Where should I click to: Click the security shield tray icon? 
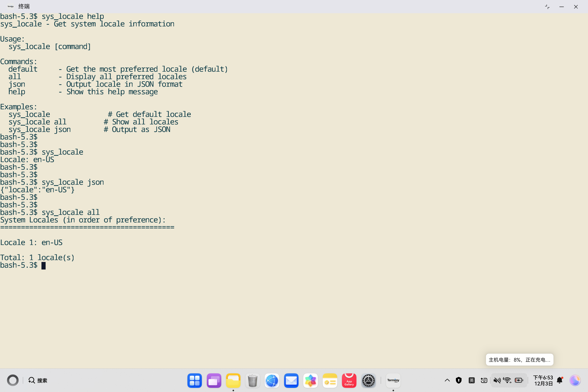pos(459,380)
